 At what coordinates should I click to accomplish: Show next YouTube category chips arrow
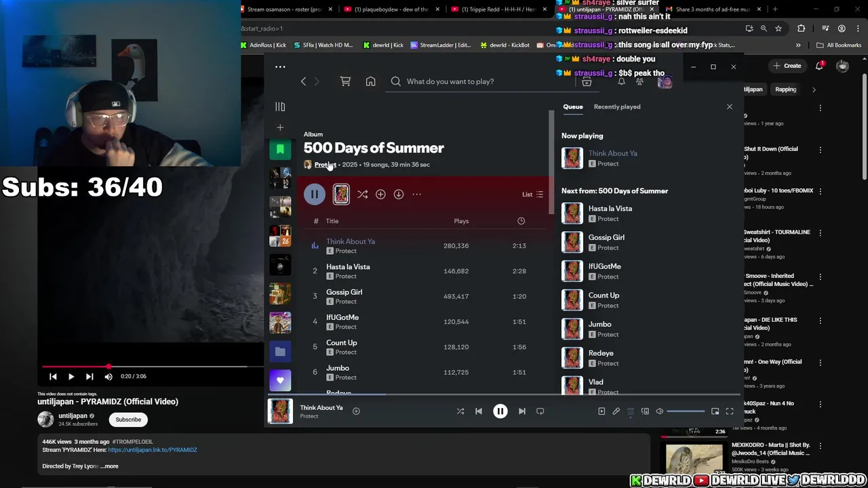[x=814, y=89]
